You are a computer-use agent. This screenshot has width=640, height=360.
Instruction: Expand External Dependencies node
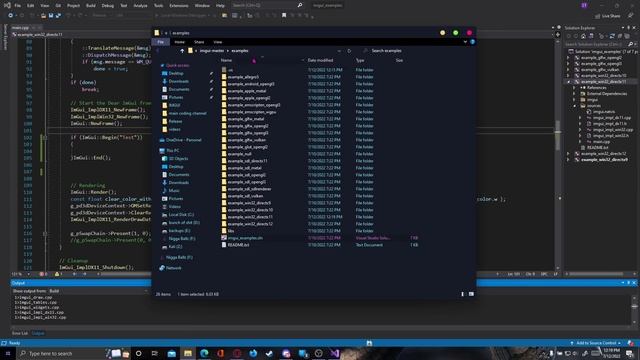[574, 94]
